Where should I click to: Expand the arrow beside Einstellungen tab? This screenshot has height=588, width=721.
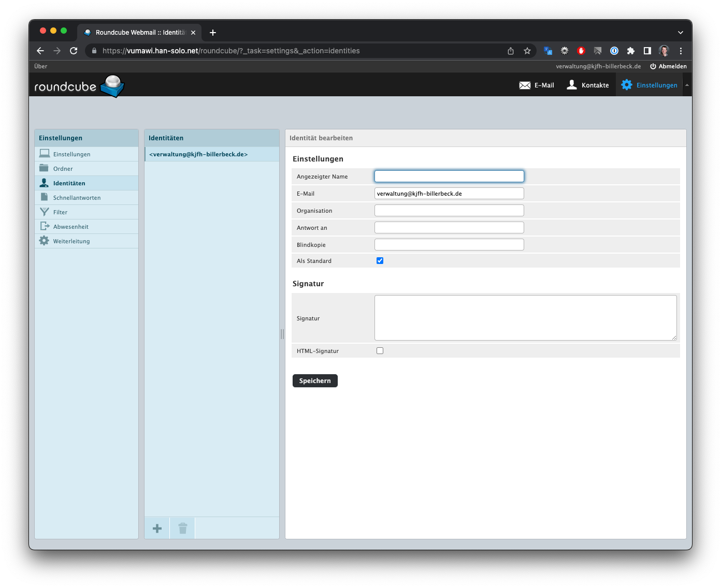tap(687, 85)
